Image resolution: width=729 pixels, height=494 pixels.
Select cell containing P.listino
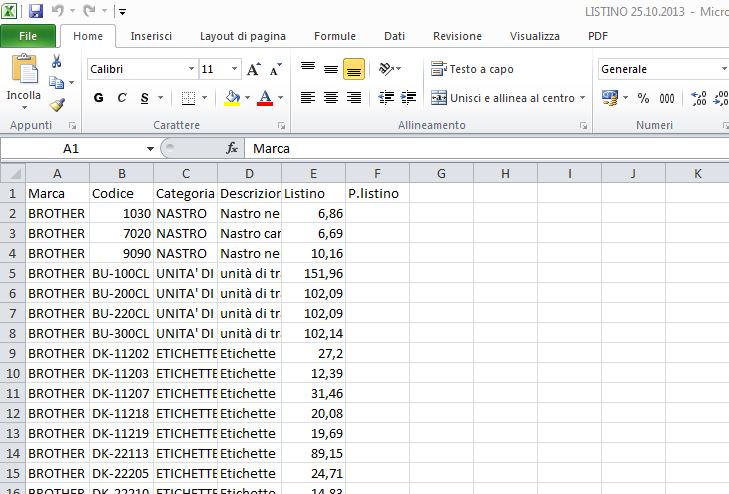coord(377,193)
